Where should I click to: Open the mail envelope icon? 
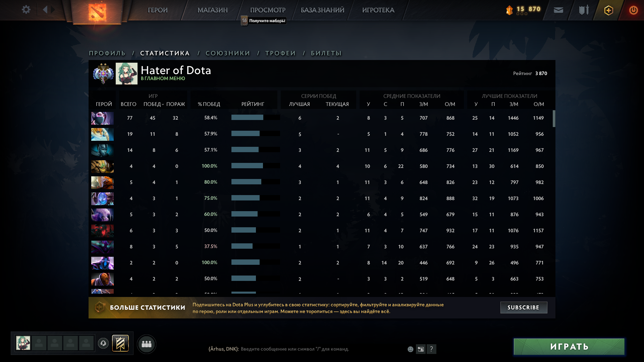pyautogui.click(x=558, y=10)
